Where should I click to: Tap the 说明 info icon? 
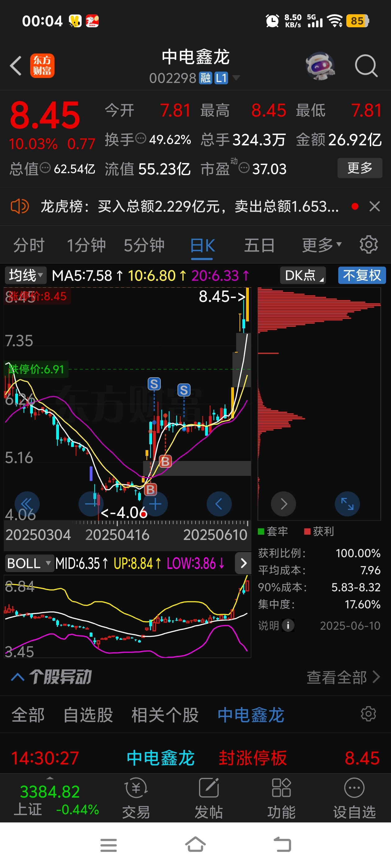click(x=288, y=625)
